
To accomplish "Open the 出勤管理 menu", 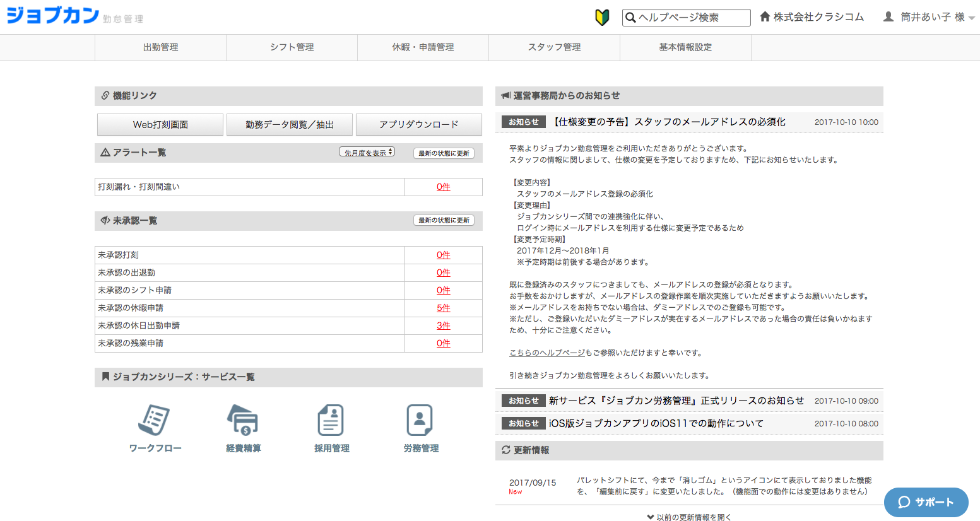I will 160,47.
